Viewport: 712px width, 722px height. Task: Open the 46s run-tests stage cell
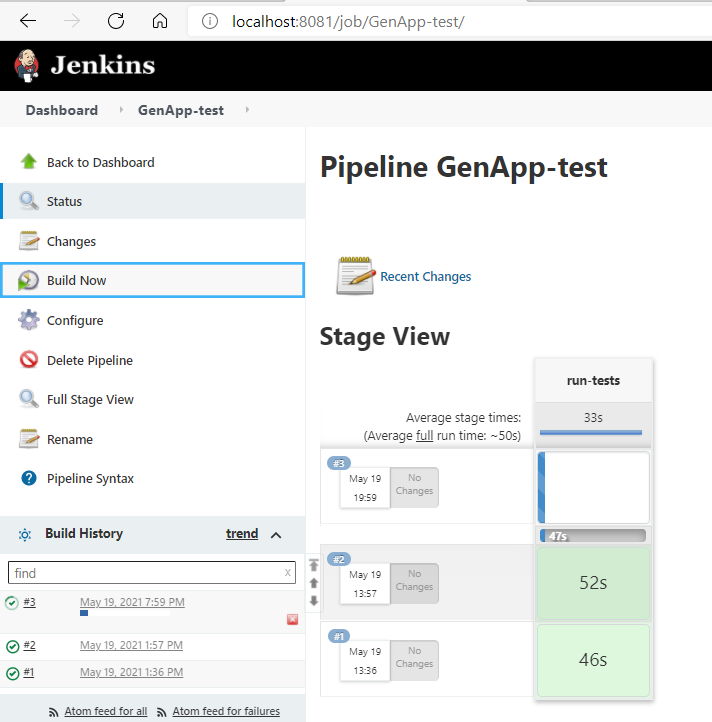click(593, 660)
